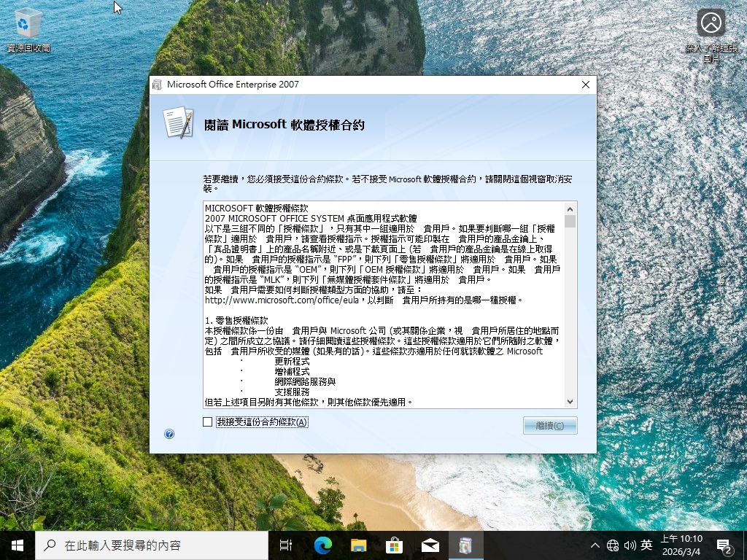Click the '閱讀 Microsoft 軟體授權合約' heading
The height and width of the screenshot is (560, 747).
tap(285, 125)
